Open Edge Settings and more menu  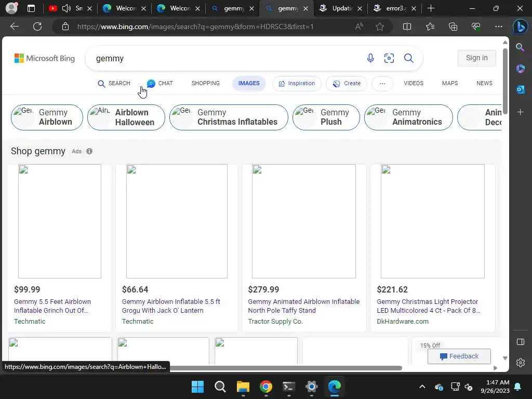pos(498,26)
